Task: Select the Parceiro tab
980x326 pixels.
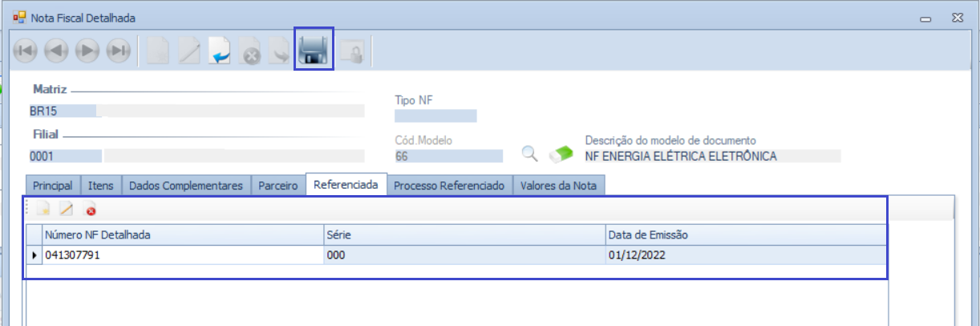Action: click(278, 185)
